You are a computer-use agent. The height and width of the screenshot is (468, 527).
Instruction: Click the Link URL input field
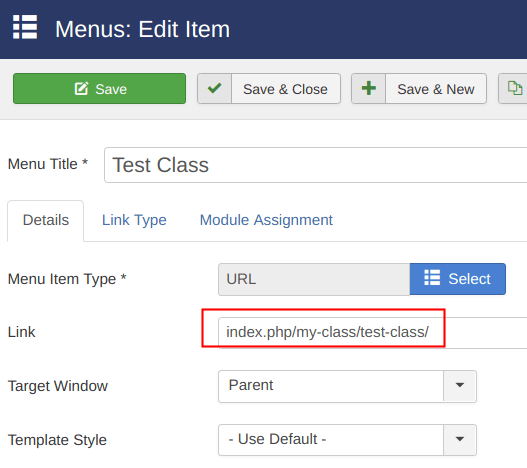(373, 332)
